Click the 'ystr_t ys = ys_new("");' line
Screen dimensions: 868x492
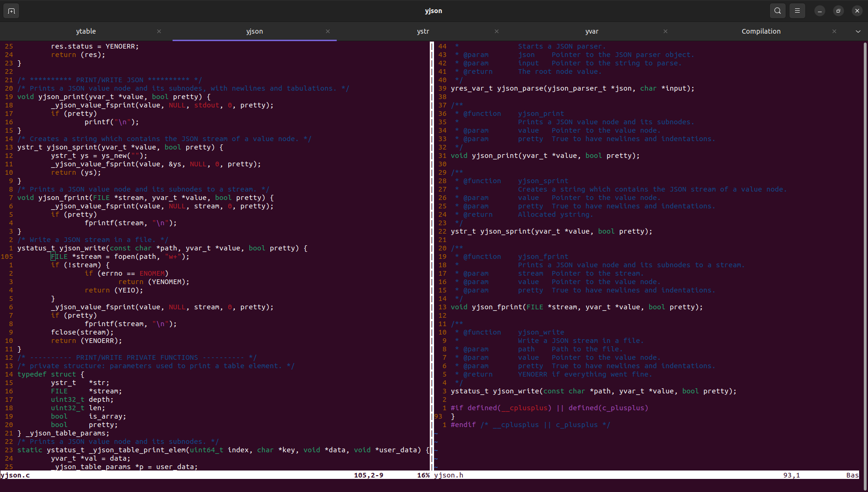tap(99, 156)
